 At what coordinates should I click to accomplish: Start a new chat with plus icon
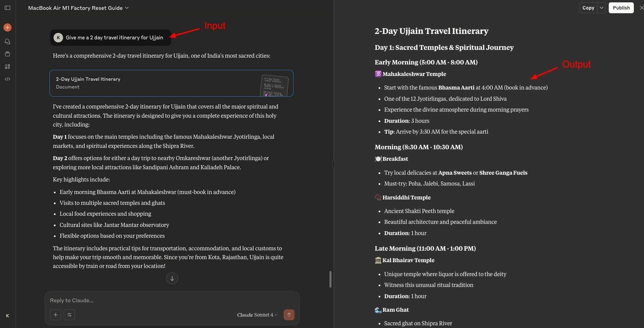[x=7, y=27]
